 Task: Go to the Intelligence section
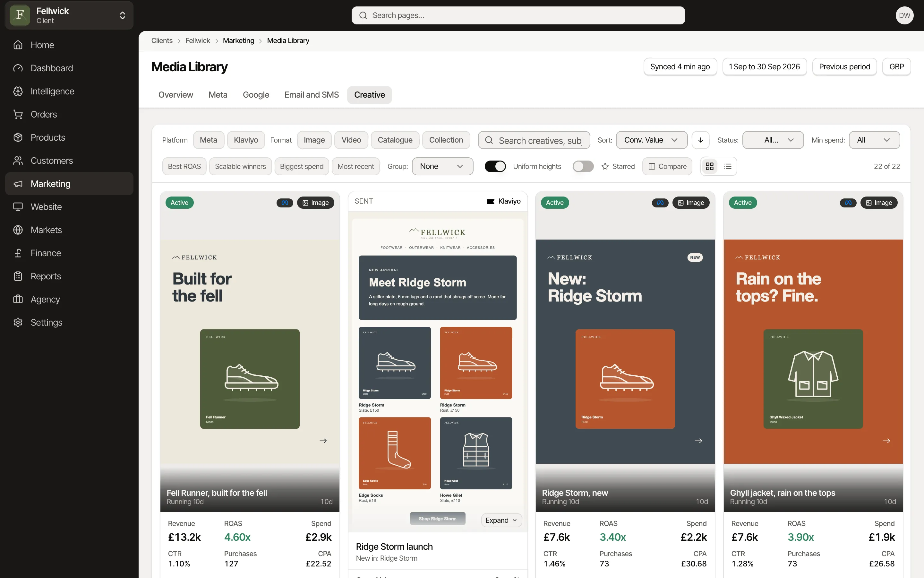coord(69,92)
